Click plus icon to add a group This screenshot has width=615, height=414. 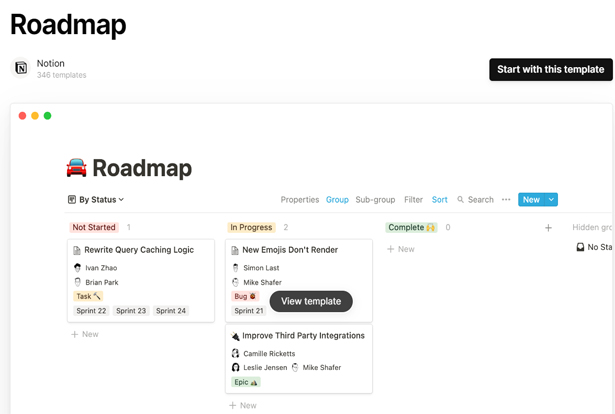tap(548, 228)
